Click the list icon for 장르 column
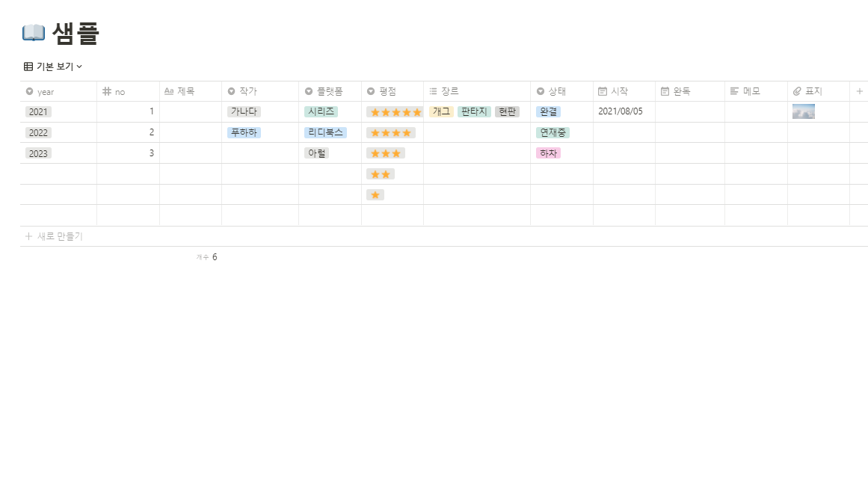The width and height of the screenshot is (868, 477). 433,91
